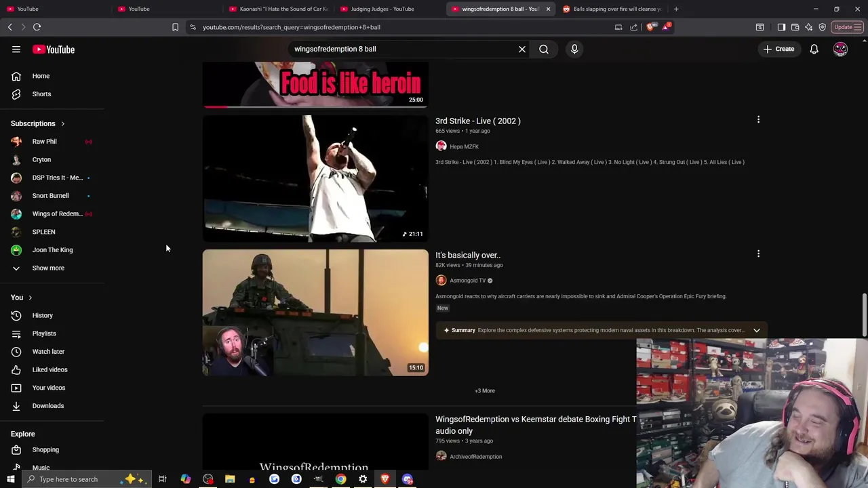Viewport: 868px width, 488px height.
Task: Click the YouTube logo
Action: click(x=54, y=49)
